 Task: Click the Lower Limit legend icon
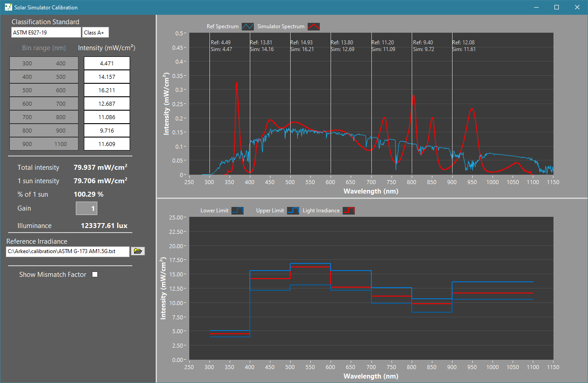click(x=237, y=211)
